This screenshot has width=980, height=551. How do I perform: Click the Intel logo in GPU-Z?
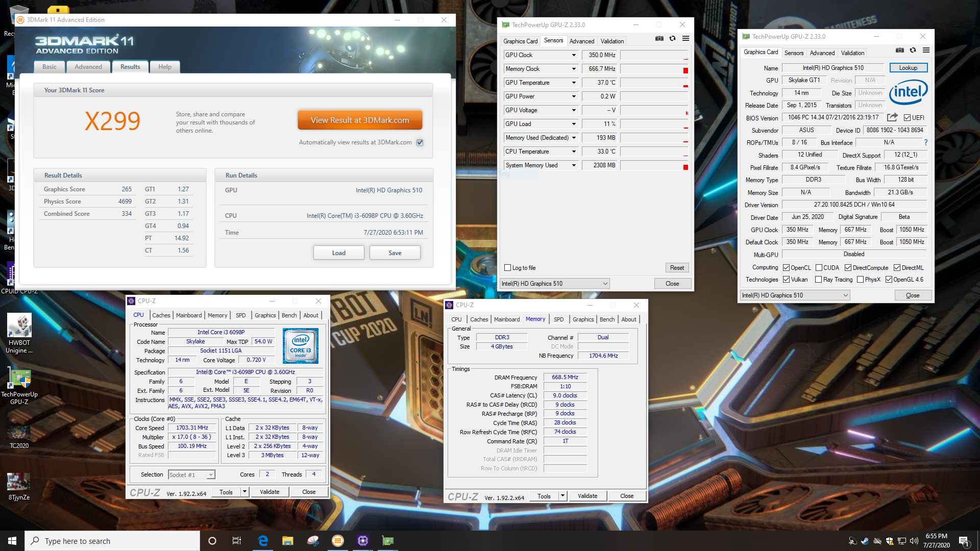909,92
